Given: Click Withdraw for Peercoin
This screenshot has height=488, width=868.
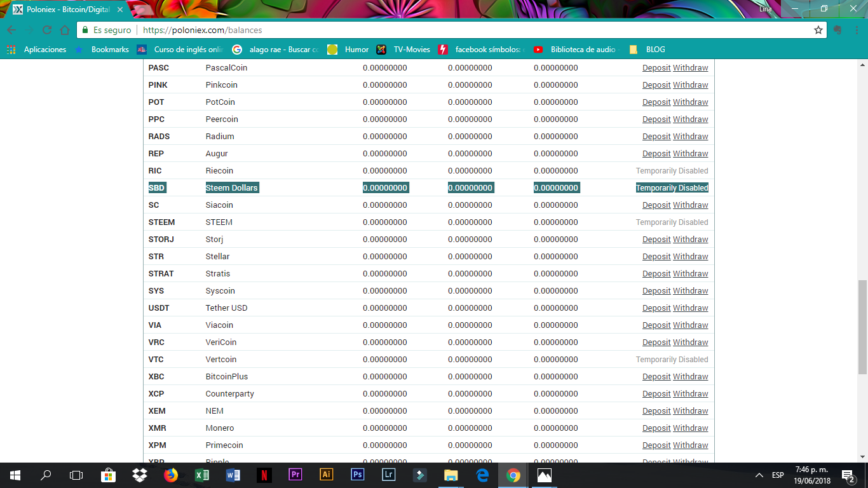Looking at the screenshot, I should tap(691, 119).
